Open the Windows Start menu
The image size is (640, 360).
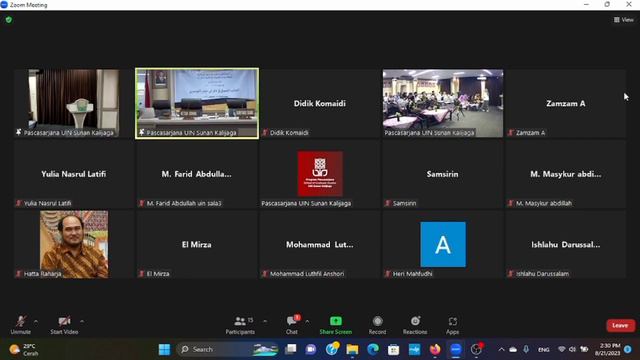(164, 349)
